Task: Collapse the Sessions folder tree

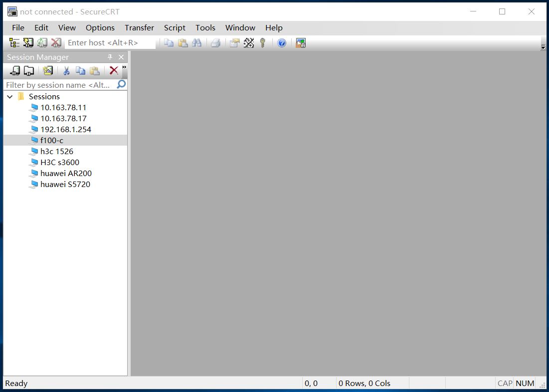Action: (x=10, y=97)
